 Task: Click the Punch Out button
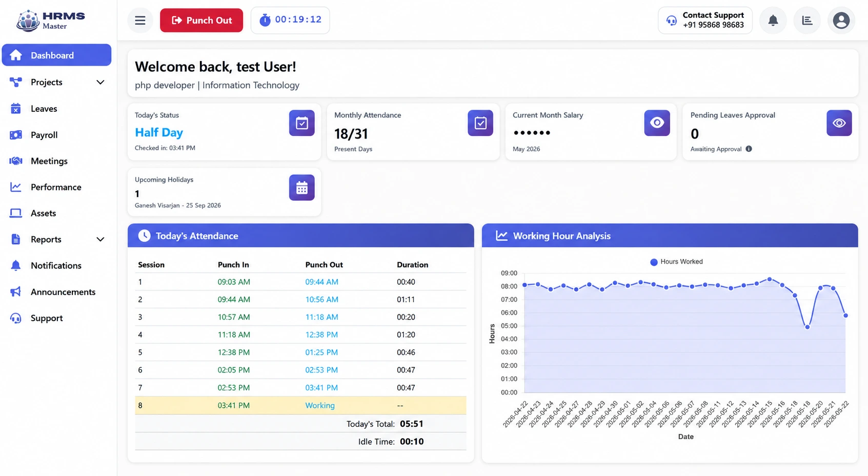(201, 20)
